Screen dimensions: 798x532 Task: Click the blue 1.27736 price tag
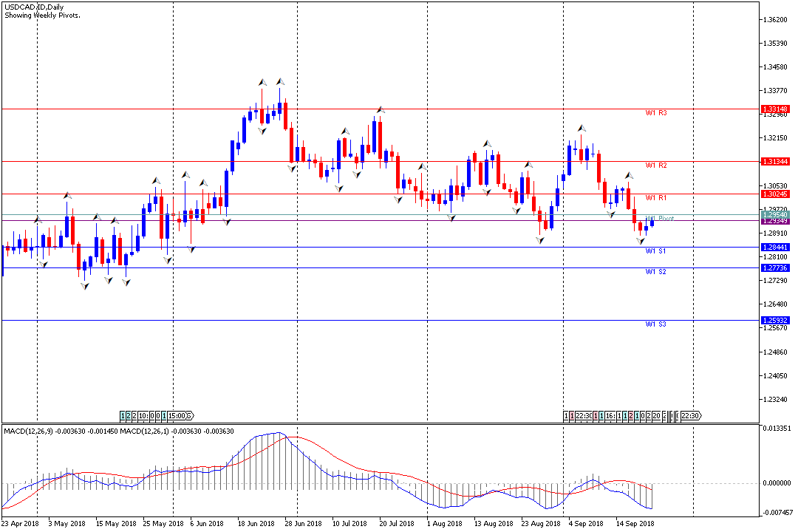(x=775, y=267)
